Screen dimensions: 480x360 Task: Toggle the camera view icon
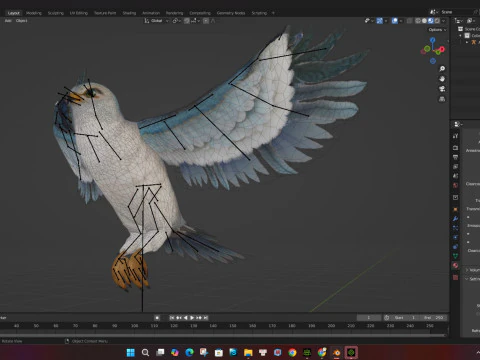point(442,89)
